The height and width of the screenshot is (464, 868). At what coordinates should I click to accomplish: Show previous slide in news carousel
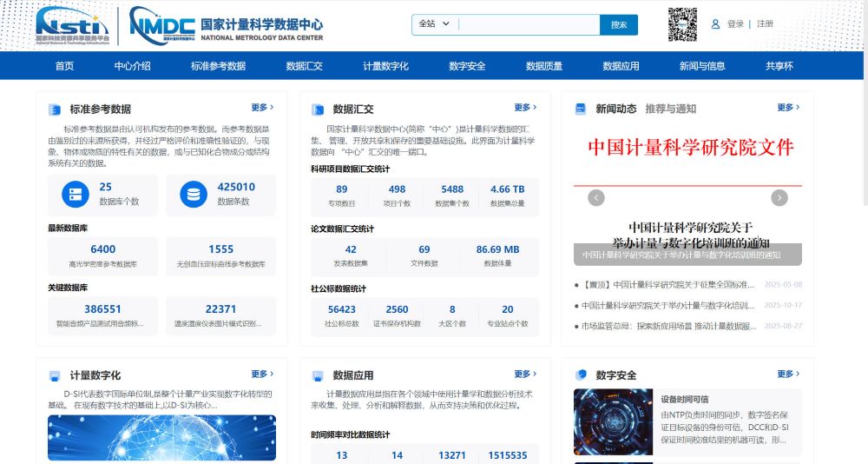(x=595, y=197)
